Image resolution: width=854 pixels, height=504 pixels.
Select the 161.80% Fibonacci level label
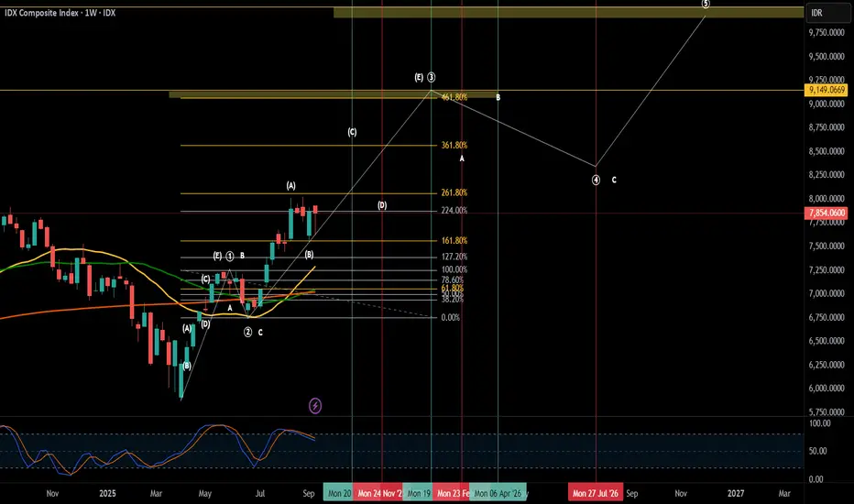[454, 240]
